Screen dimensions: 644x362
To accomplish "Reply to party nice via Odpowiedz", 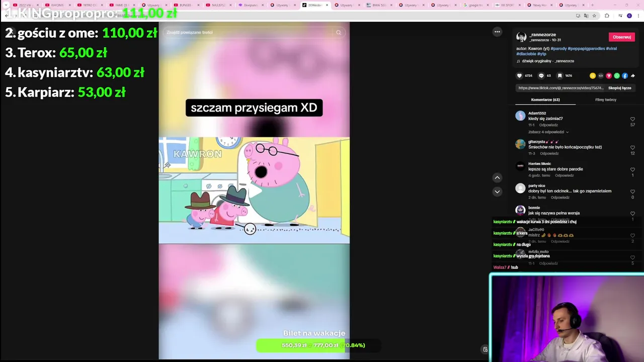I will coord(560,198).
